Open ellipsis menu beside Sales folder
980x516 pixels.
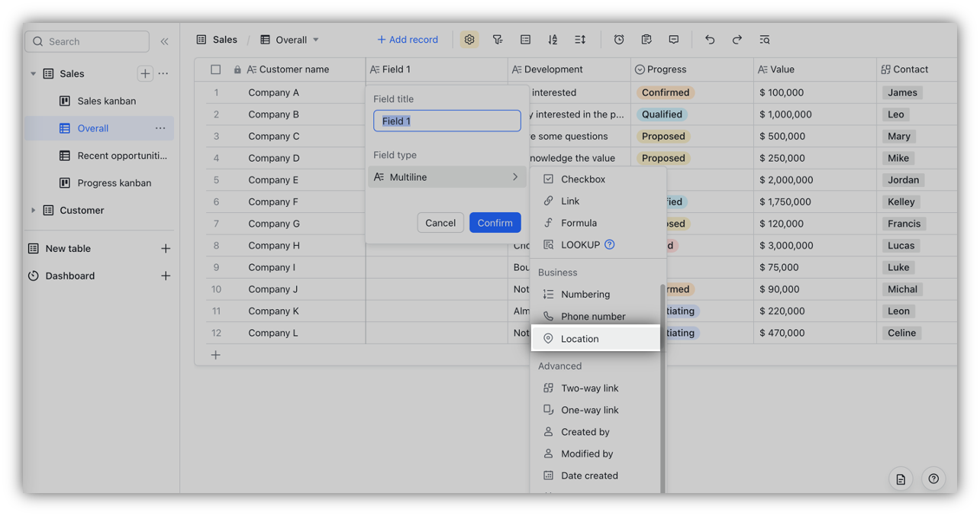(163, 73)
